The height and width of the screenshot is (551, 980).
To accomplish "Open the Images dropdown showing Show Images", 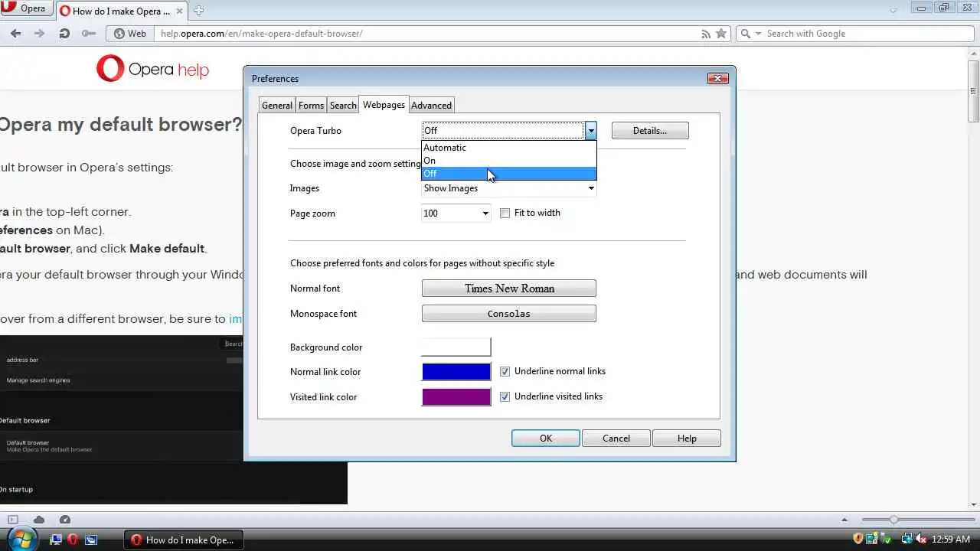I will pyautogui.click(x=509, y=188).
